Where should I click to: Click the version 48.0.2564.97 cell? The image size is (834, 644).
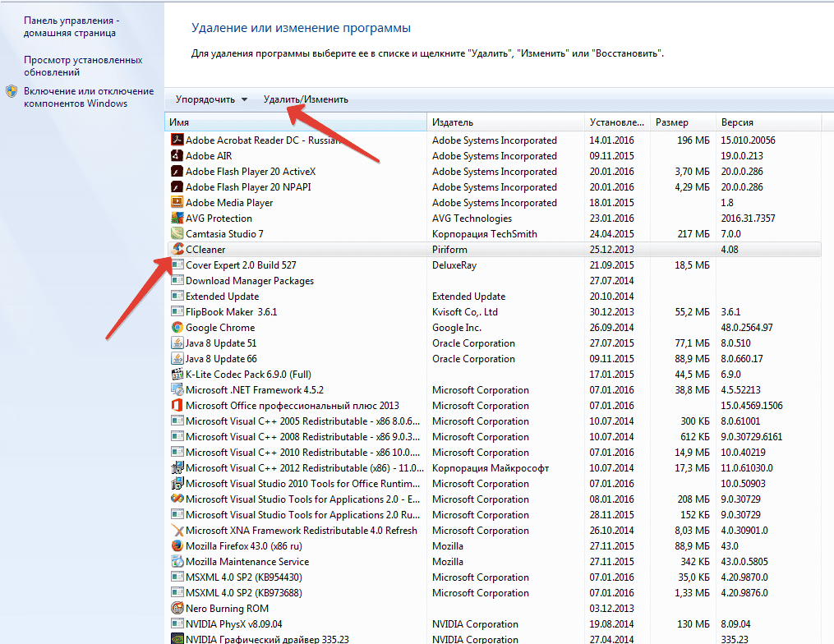pyautogui.click(x=747, y=328)
